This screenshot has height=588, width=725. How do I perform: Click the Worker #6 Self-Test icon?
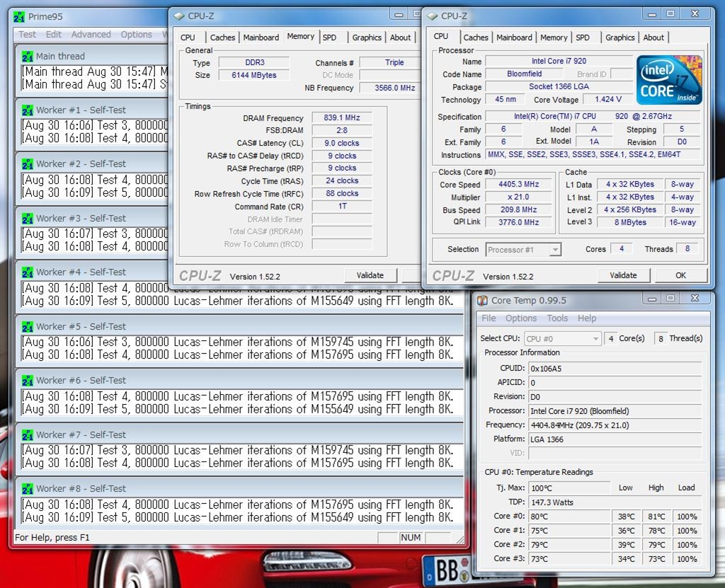point(28,381)
